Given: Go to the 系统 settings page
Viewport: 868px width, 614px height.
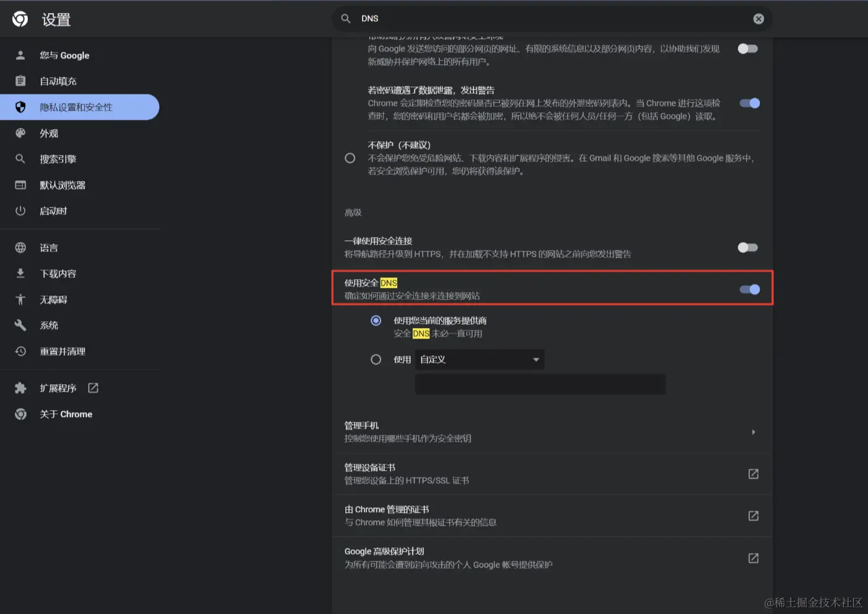Looking at the screenshot, I should click(x=80, y=326).
